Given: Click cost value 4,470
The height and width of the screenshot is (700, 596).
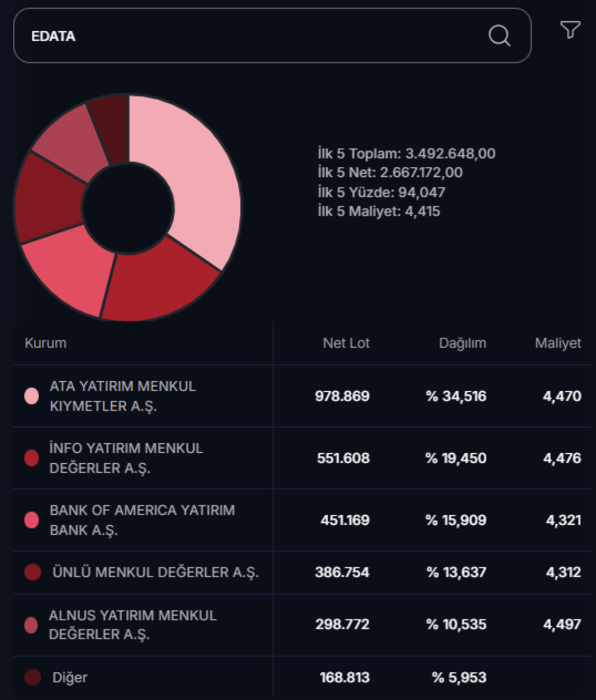Looking at the screenshot, I should coord(562,396).
